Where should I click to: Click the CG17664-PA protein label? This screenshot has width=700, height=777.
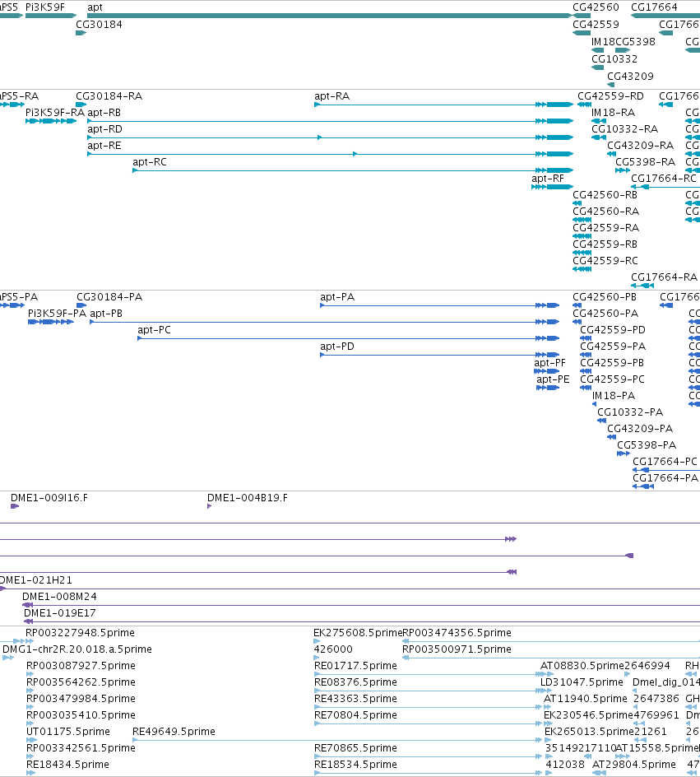(665, 477)
